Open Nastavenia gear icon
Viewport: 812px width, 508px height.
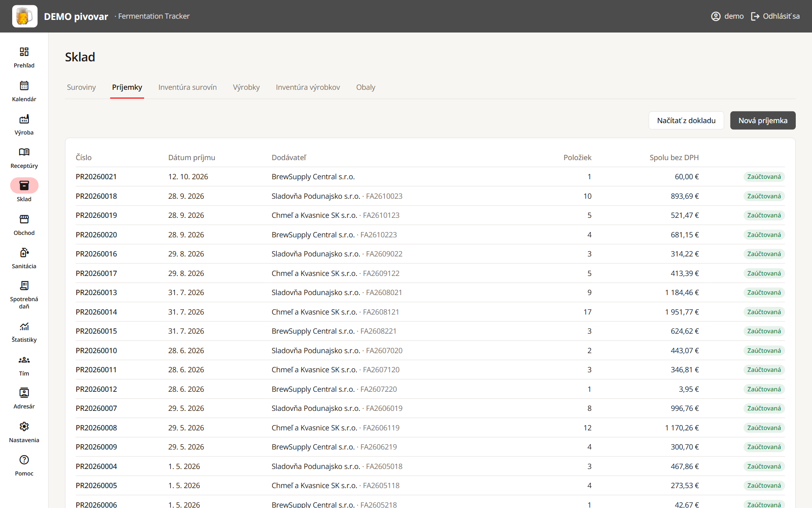[24, 426]
